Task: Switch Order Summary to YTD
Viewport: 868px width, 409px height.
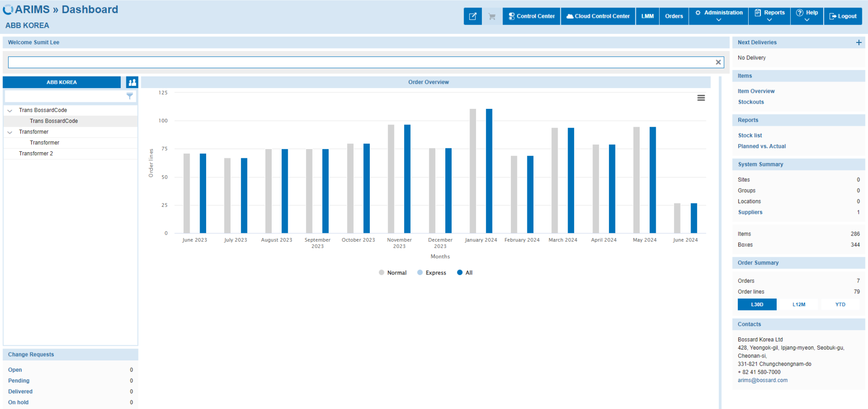Action: coord(840,304)
